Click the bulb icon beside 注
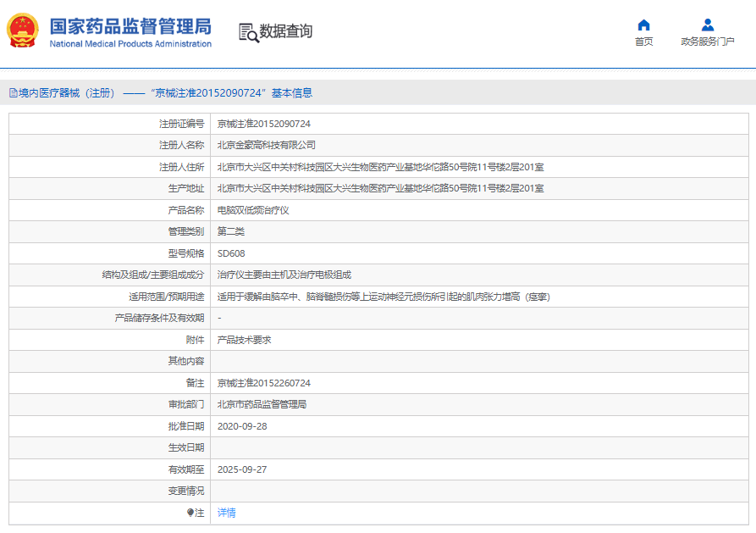The height and width of the screenshot is (533, 756). [x=190, y=513]
